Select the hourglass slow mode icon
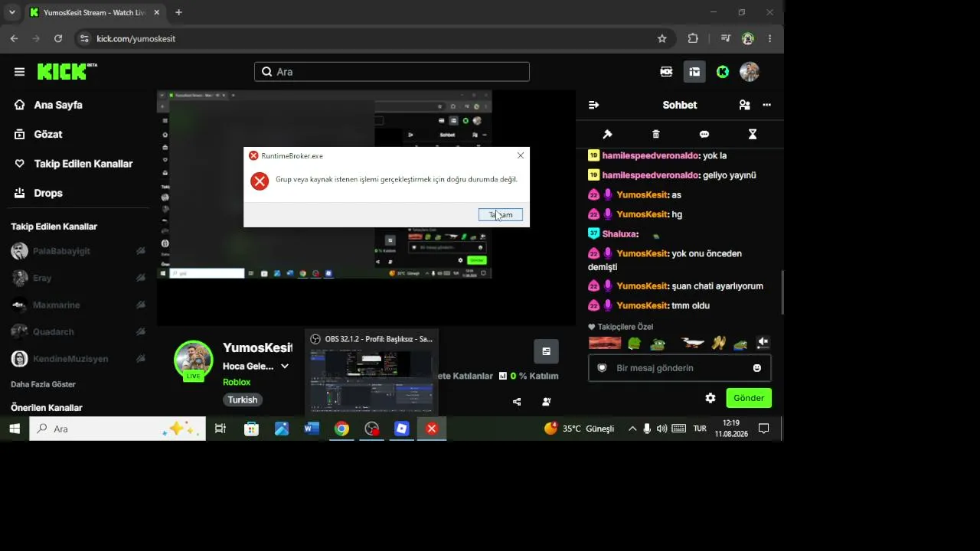Image resolution: width=980 pixels, height=551 pixels. click(x=753, y=134)
